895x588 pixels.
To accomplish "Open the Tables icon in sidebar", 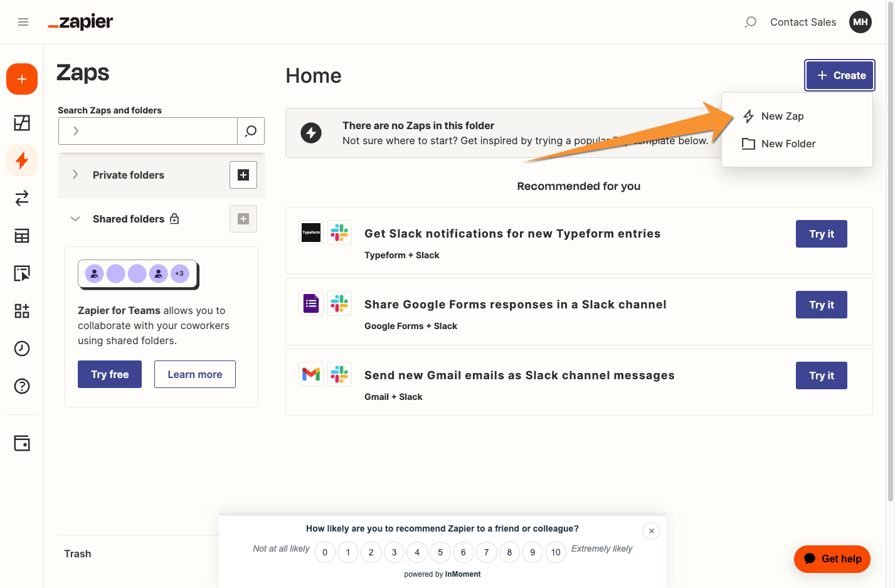I will 22,236.
